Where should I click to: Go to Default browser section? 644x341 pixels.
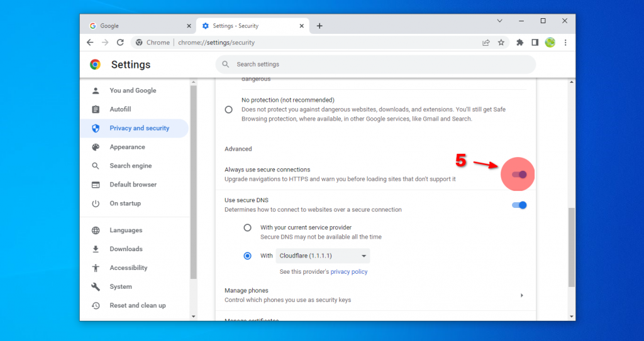tap(135, 185)
